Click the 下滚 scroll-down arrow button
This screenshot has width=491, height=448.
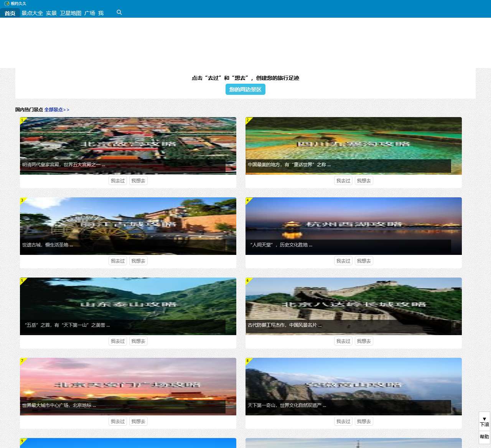pyautogui.click(x=484, y=422)
